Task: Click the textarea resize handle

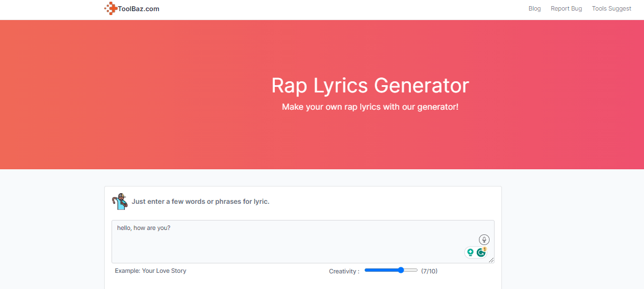Action: (x=491, y=260)
